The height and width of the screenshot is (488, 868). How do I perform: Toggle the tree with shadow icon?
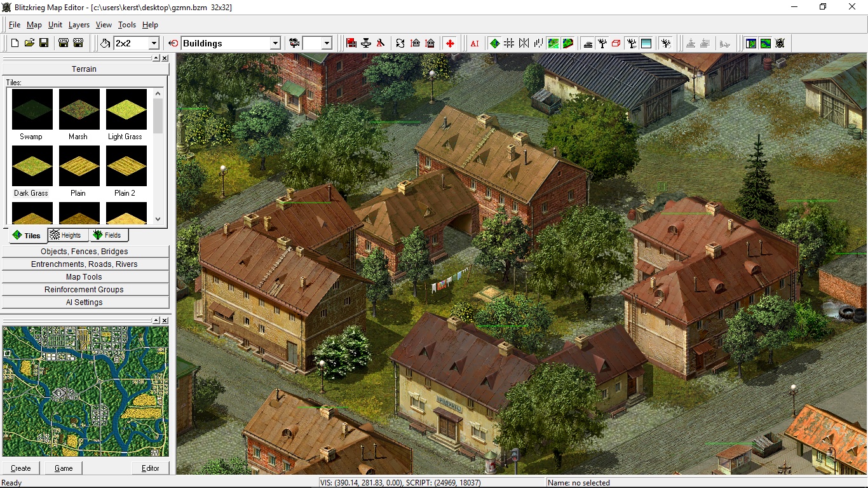(x=632, y=43)
